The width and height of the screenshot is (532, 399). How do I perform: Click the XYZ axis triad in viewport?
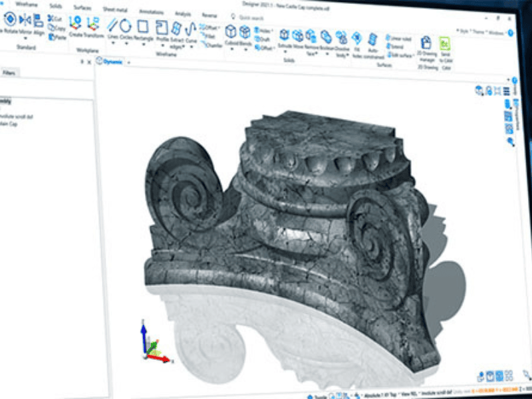pyautogui.click(x=152, y=344)
